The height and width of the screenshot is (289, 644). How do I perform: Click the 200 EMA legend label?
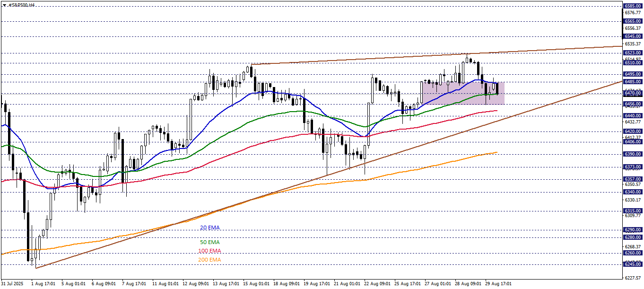click(x=210, y=260)
